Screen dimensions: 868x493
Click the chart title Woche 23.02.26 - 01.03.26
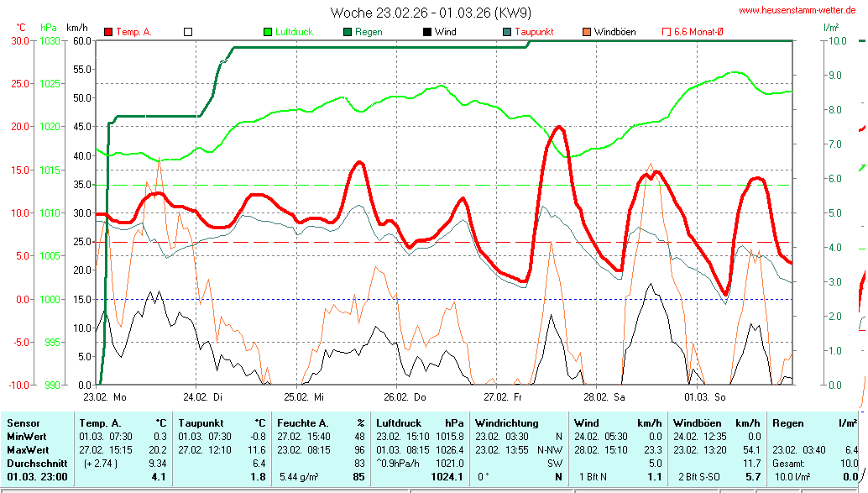point(431,13)
